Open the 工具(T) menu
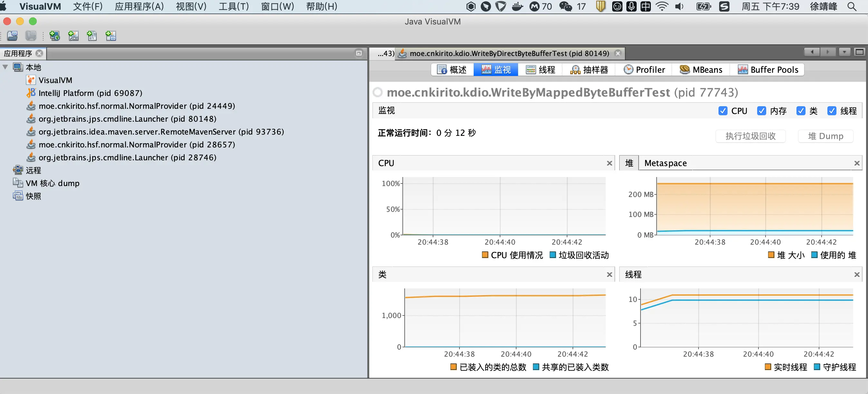 point(234,6)
